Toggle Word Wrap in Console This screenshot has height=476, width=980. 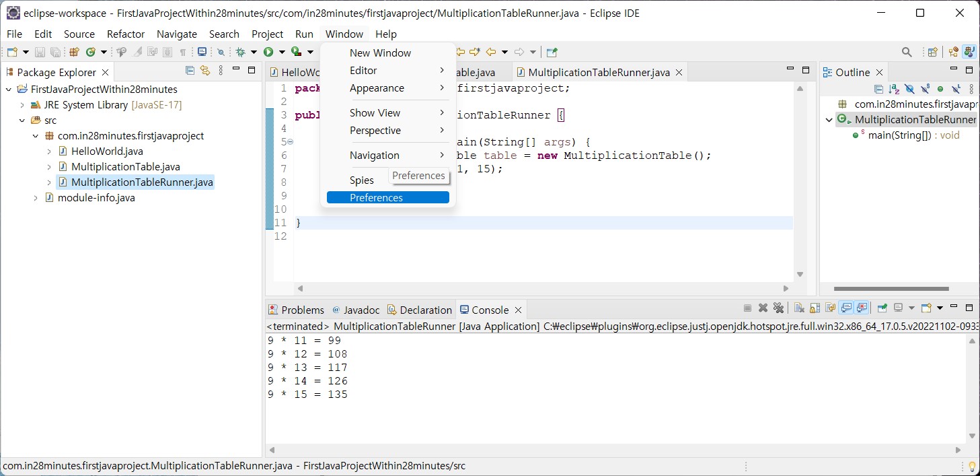(x=830, y=308)
